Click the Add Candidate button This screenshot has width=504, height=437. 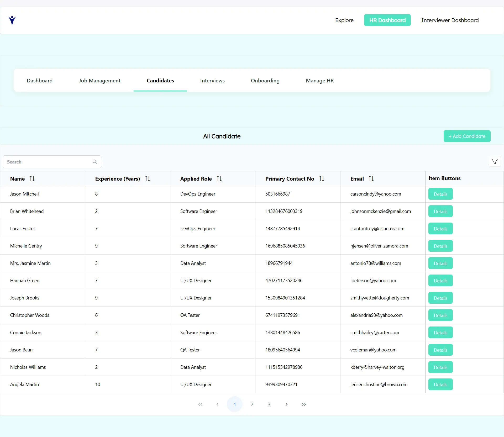[467, 136]
